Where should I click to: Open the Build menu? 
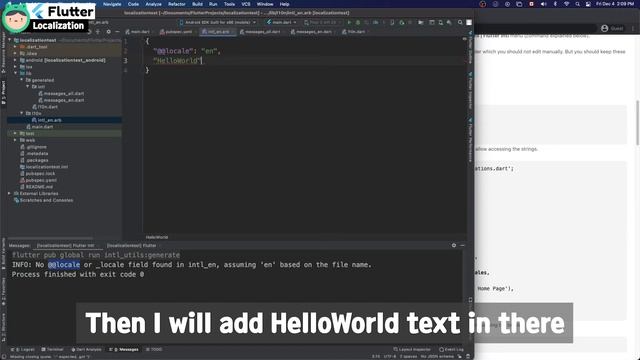tap(198, 4)
